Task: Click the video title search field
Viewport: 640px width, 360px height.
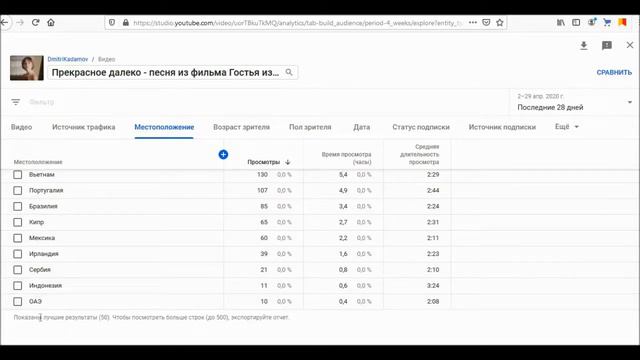Action: [173, 72]
